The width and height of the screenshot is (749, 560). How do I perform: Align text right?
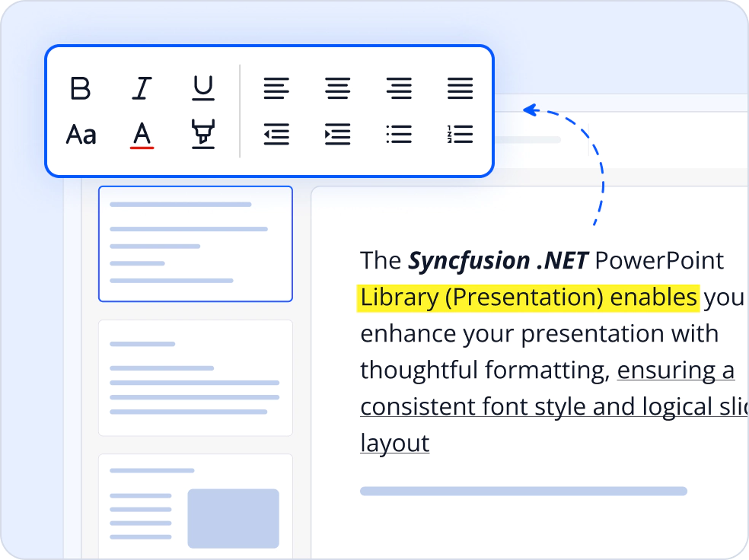[x=399, y=88]
